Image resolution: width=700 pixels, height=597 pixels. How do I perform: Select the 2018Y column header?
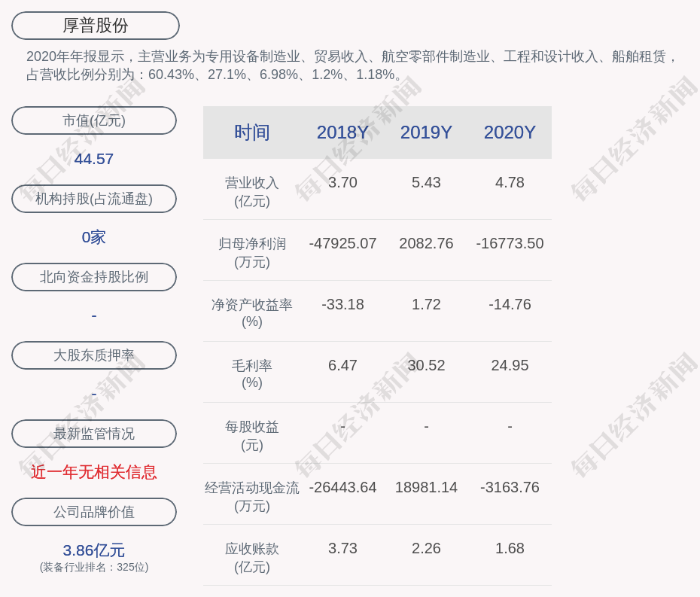(x=342, y=132)
